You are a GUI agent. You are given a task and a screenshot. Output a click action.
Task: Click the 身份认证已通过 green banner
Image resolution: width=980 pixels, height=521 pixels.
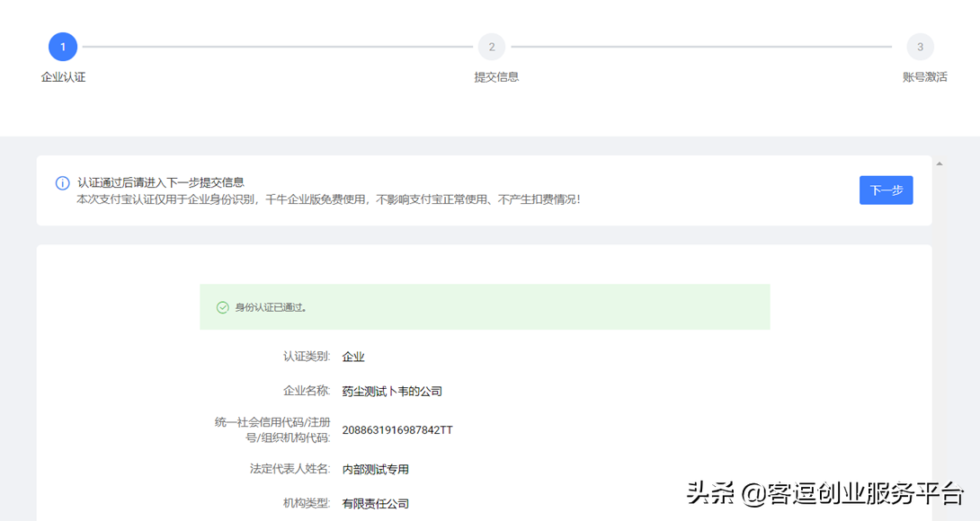pyautogui.click(x=486, y=305)
